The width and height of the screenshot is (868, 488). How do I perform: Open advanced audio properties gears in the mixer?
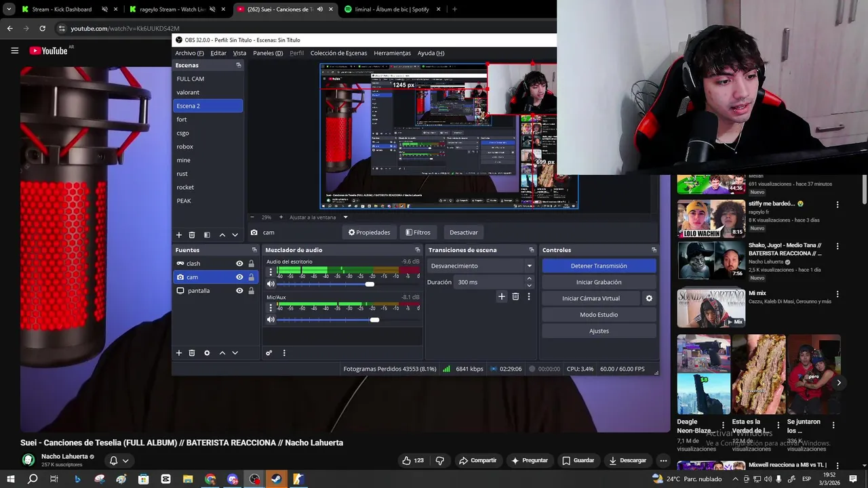269,352
